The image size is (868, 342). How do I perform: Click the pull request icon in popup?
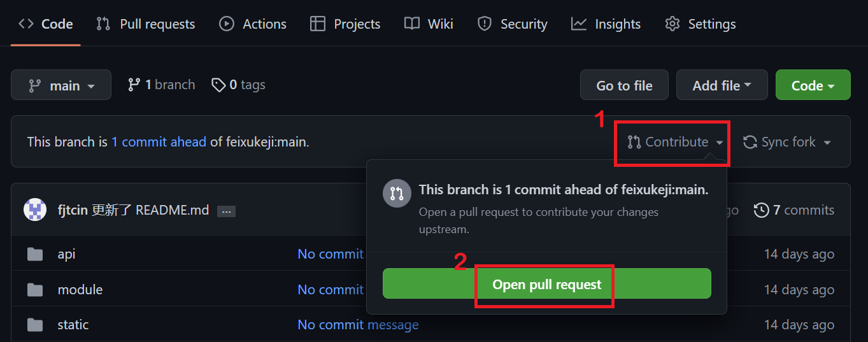click(x=397, y=193)
